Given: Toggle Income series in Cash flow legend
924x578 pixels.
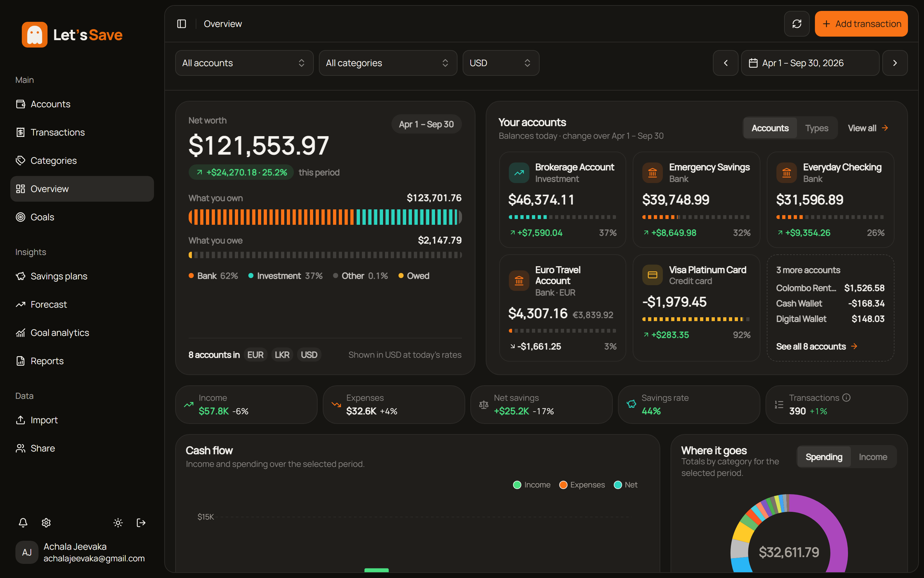Looking at the screenshot, I should point(532,485).
